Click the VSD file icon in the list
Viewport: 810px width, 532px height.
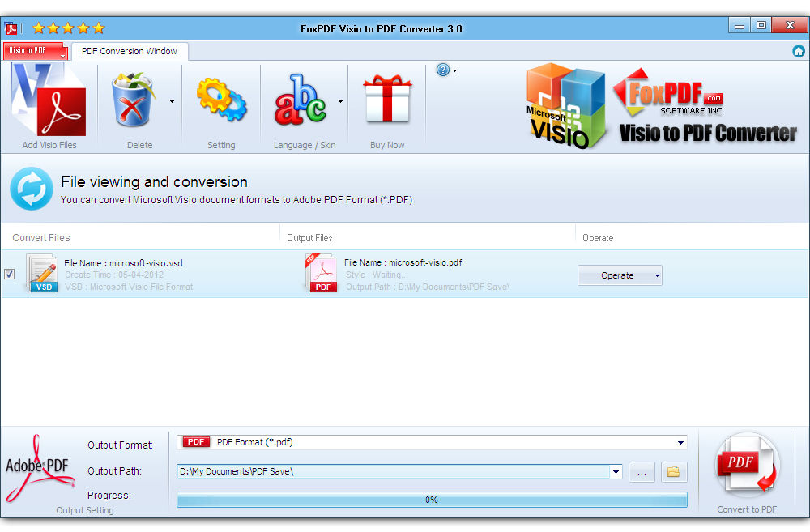42,273
